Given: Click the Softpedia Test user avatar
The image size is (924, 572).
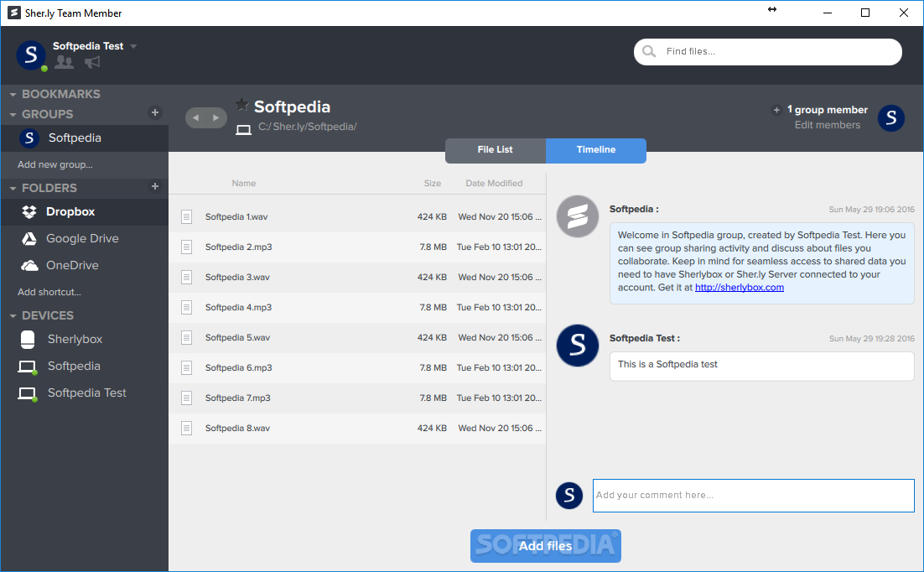Looking at the screenshot, I should pos(31,55).
